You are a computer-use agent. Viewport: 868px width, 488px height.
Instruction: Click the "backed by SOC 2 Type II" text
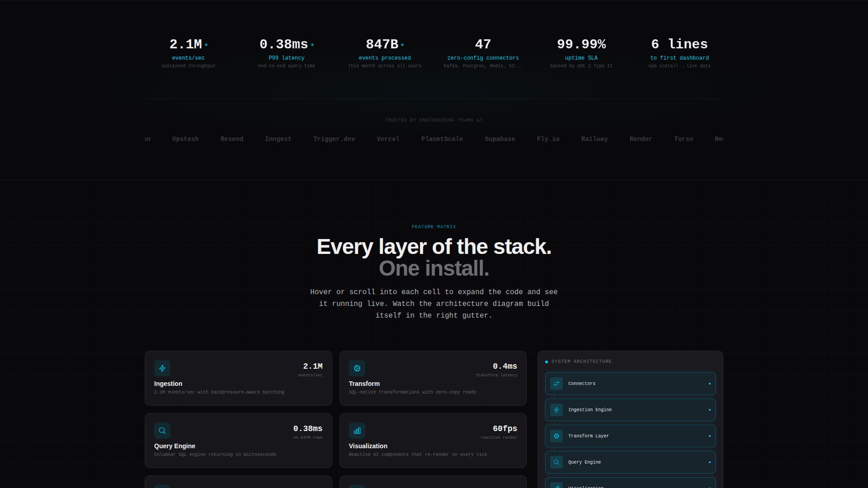[581, 66]
